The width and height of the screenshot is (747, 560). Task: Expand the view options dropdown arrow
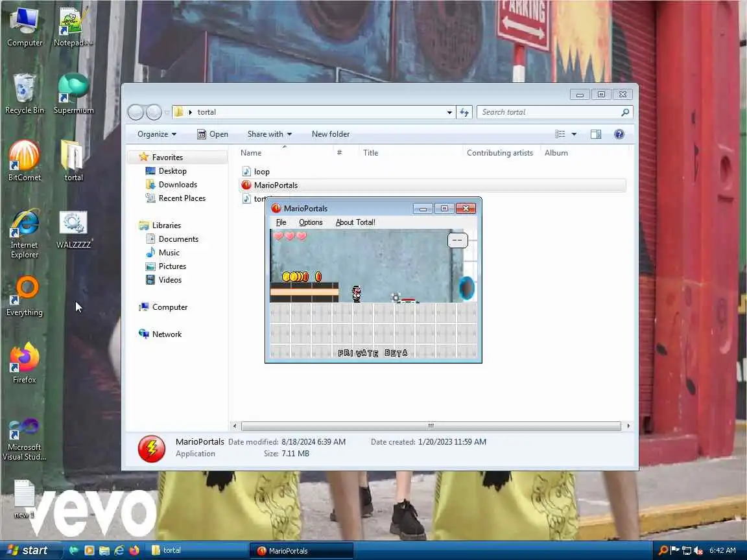point(574,134)
